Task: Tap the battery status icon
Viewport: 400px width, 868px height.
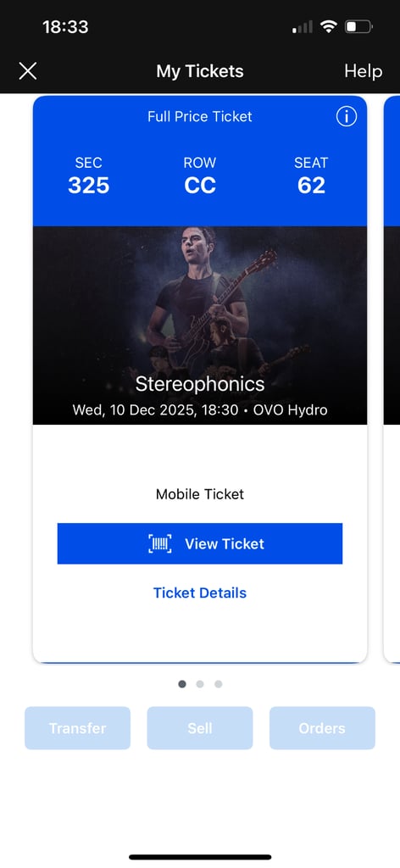Action: point(359,26)
